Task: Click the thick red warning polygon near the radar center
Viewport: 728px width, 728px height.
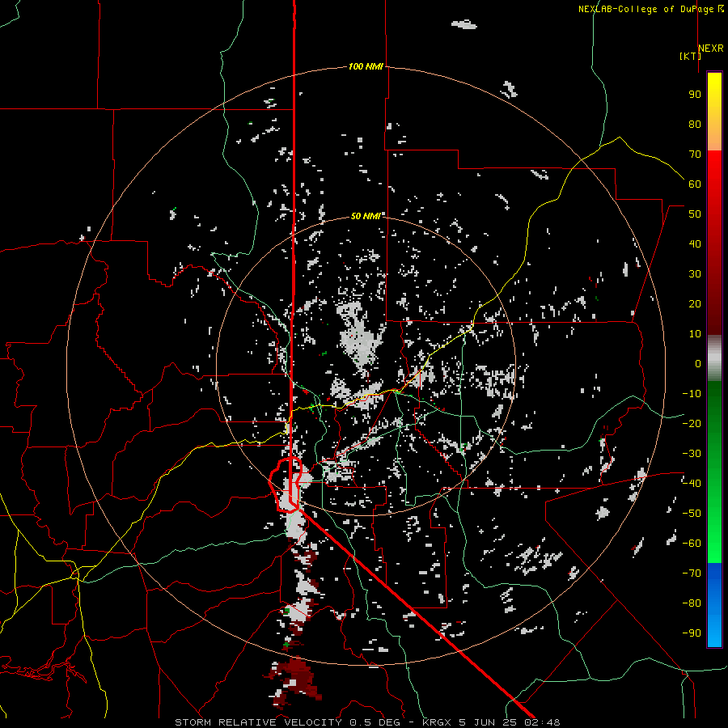Action: click(x=286, y=485)
